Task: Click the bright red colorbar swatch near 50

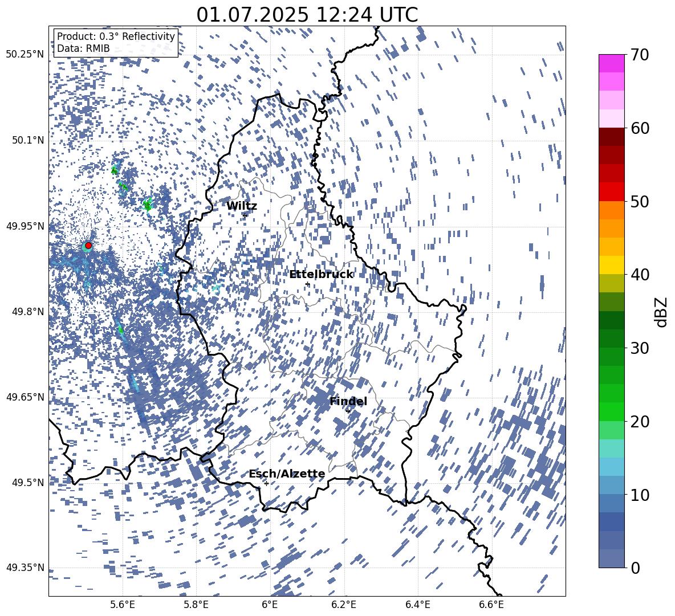Action: click(x=611, y=192)
